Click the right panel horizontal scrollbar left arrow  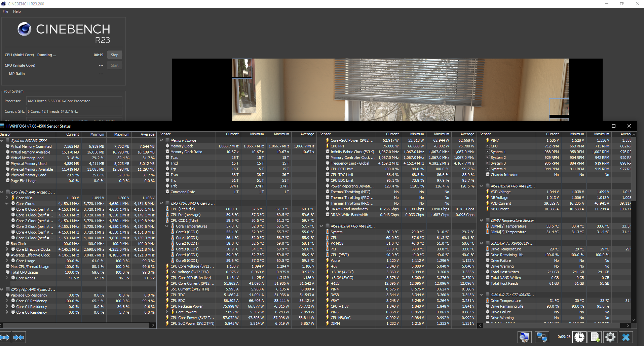point(480,325)
